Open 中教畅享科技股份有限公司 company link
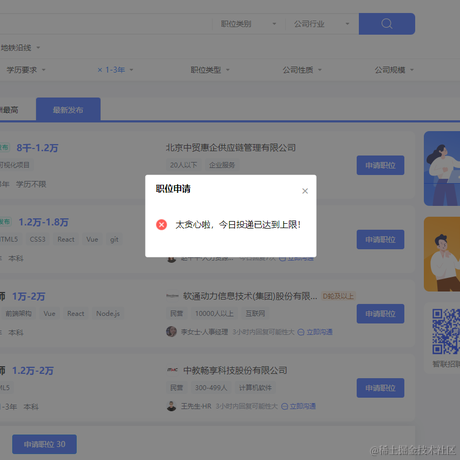 pyautogui.click(x=235, y=370)
